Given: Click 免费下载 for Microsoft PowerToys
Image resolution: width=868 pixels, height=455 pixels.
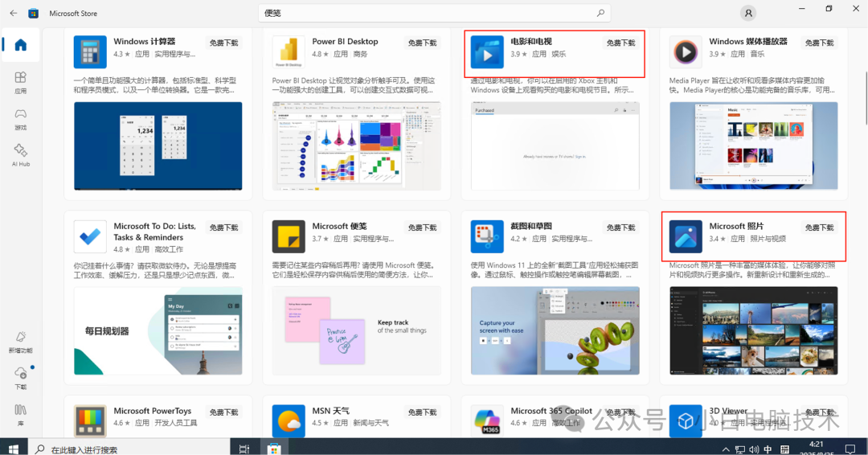Looking at the screenshot, I should pyautogui.click(x=223, y=412).
